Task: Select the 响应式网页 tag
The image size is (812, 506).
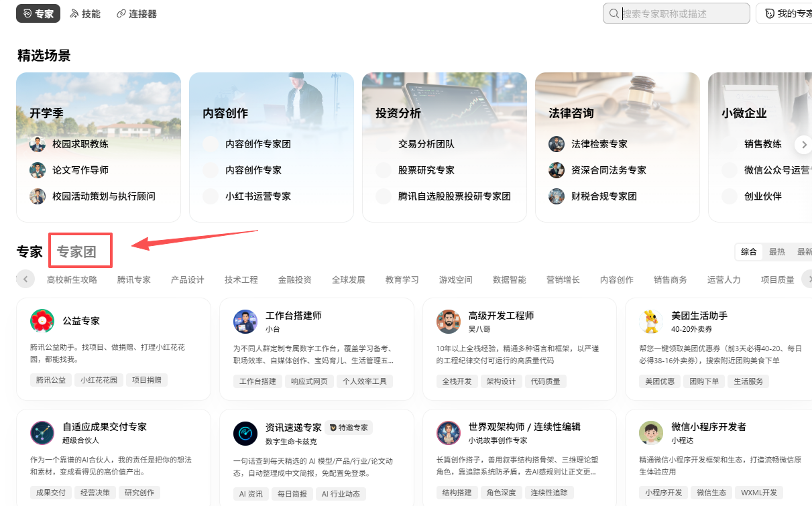Action: point(309,381)
